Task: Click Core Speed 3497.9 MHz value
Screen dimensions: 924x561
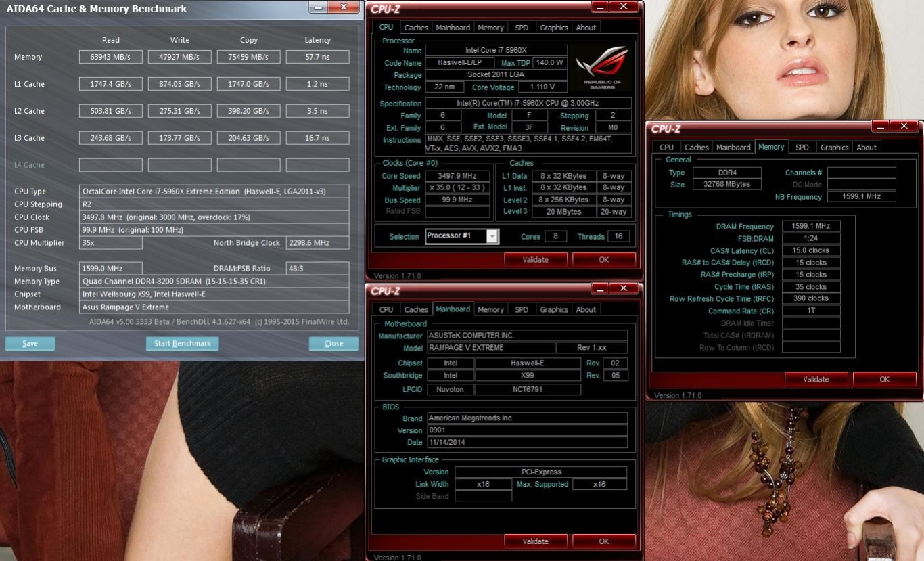Action: [x=457, y=176]
